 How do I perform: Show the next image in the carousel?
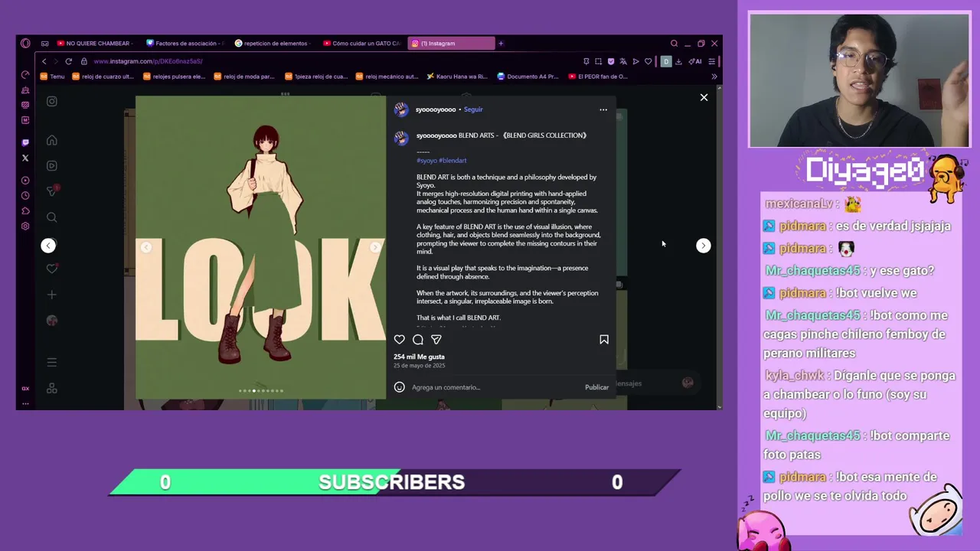[x=375, y=247]
